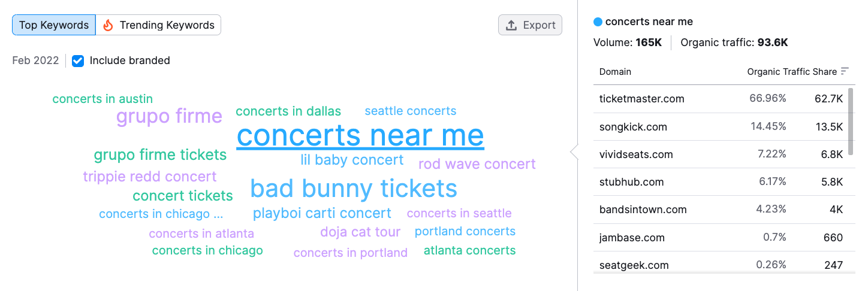Viewport: 868px width, 291px height.
Task: Click the Export button
Action: 531,25
